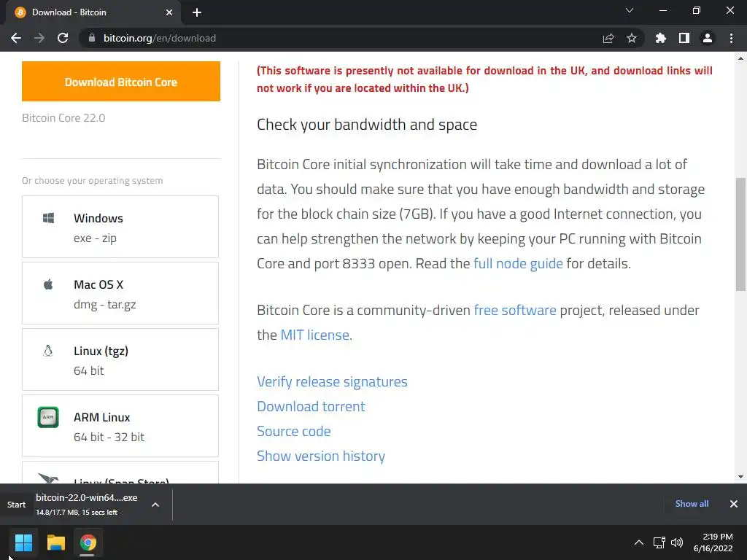Open Chrome profile avatar
The image size is (747, 560).
click(x=708, y=38)
